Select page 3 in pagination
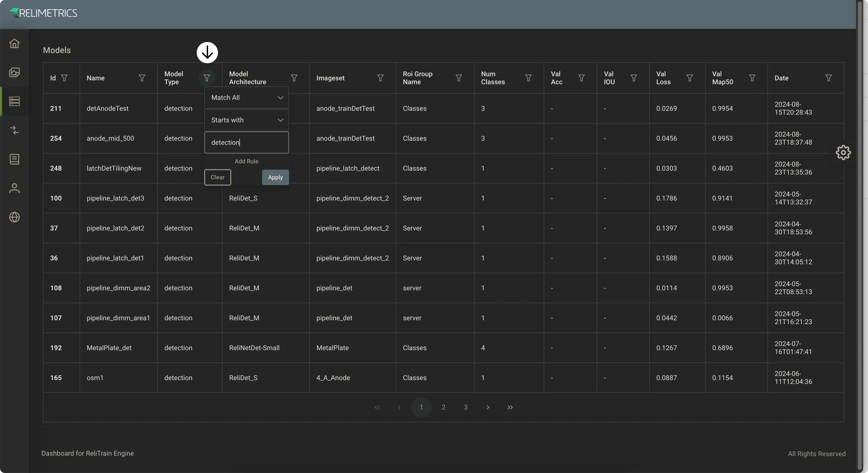Viewport: 868px width, 473px height. 466,407
